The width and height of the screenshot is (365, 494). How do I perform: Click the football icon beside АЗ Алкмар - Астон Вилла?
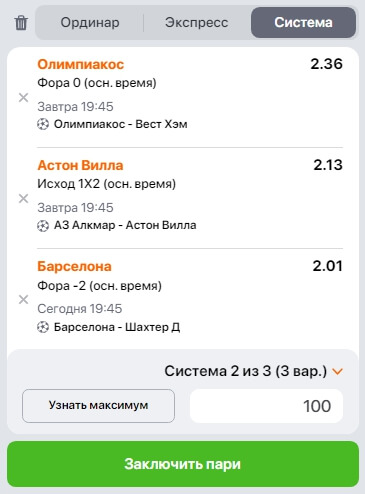[x=43, y=226]
